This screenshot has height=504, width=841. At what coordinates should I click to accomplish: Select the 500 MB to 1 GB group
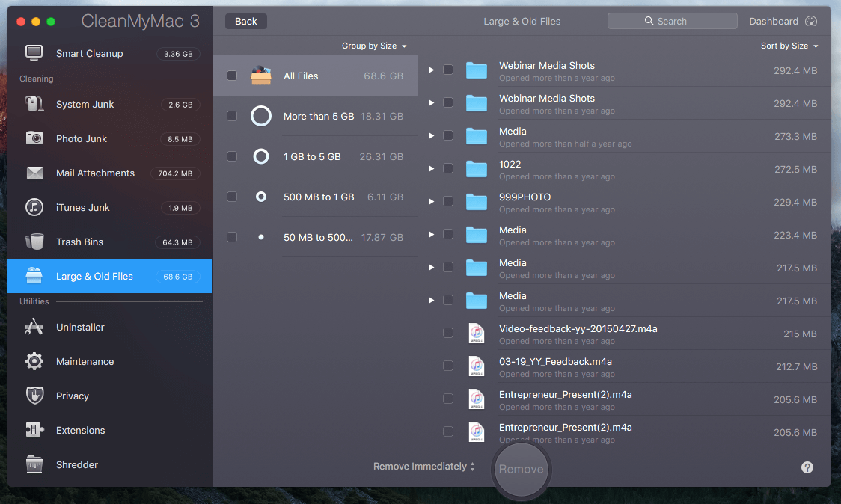point(316,197)
